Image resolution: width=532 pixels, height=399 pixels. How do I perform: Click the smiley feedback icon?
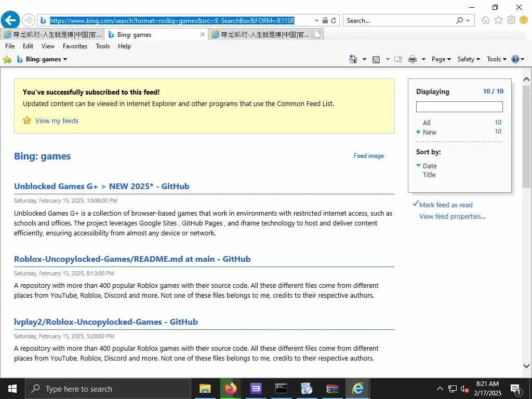[x=524, y=20]
